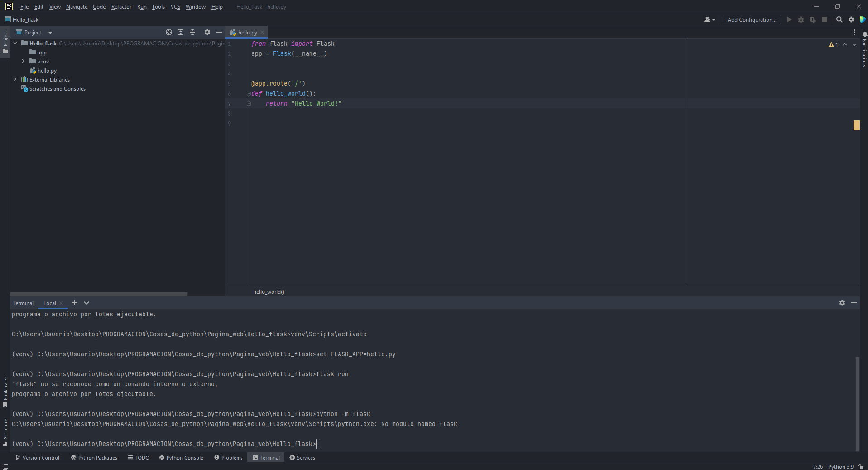The height and width of the screenshot is (470, 868).
Task: Open the Problems tool window
Action: [x=229, y=458]
